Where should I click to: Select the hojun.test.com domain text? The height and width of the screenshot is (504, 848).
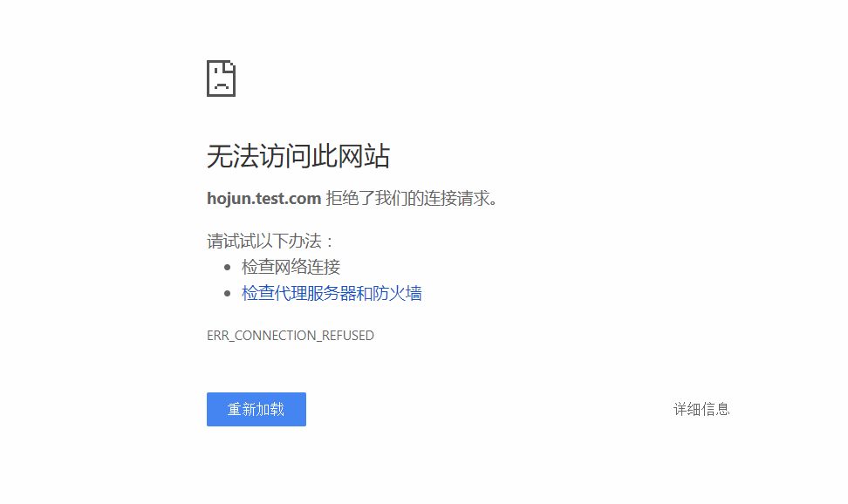(263, 198)
